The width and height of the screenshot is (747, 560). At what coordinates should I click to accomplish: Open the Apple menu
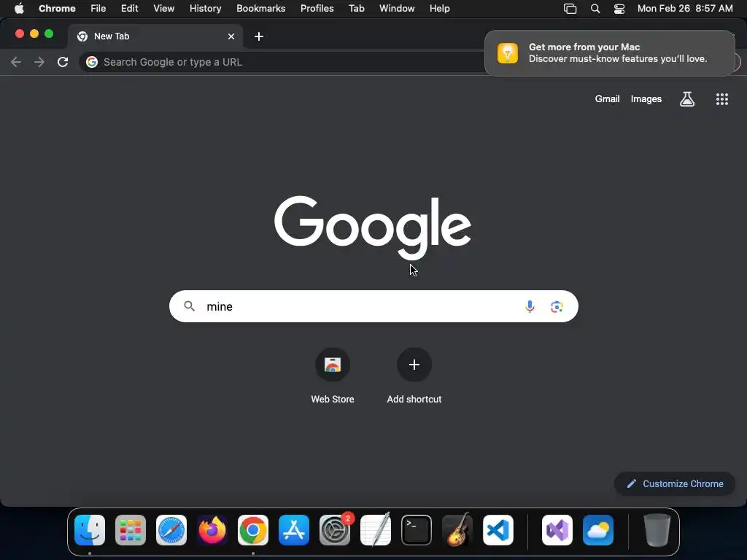point(19,9)
